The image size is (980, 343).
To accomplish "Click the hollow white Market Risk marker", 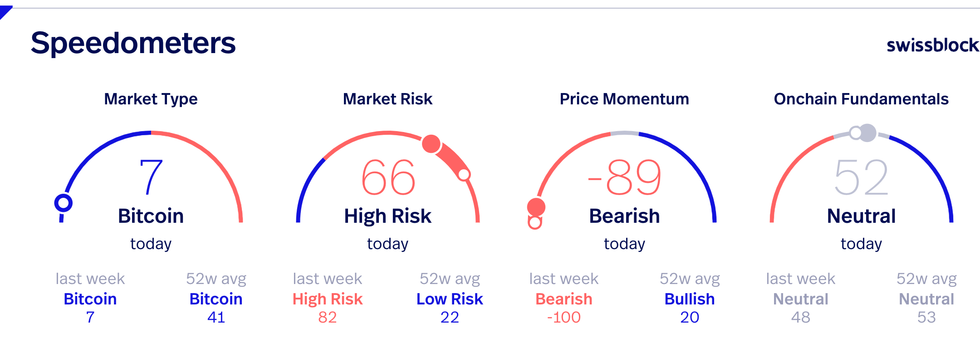I will 464,174.
